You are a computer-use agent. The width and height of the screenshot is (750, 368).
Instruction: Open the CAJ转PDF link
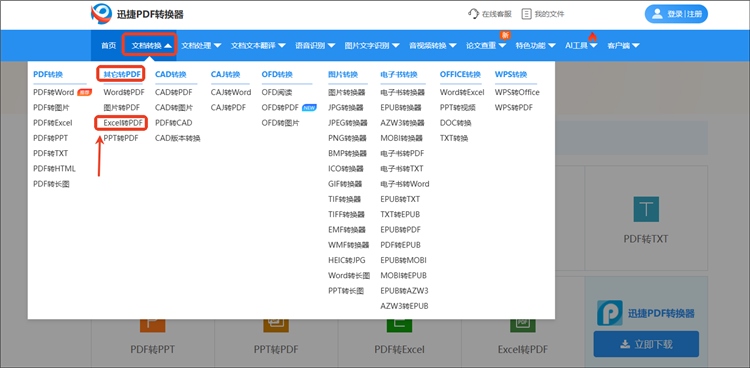point(228,108)
